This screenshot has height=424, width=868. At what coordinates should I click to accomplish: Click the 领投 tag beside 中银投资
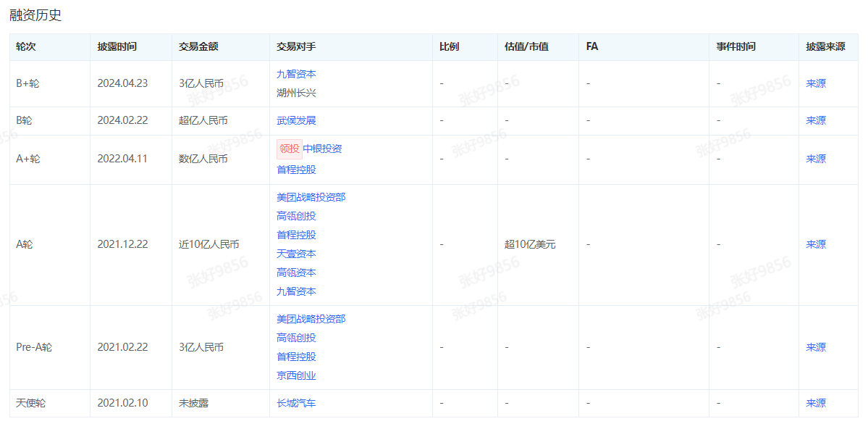coord(290,149)
